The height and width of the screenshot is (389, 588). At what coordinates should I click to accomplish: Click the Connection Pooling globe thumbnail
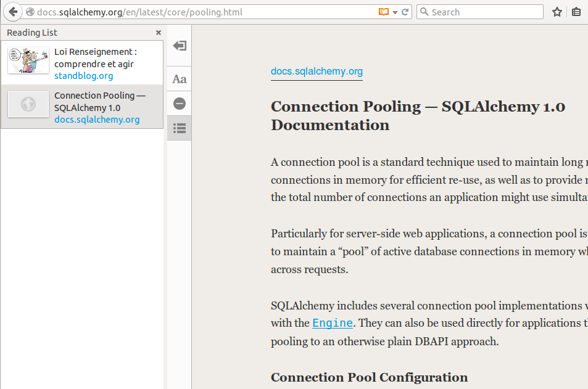(28, 104)
